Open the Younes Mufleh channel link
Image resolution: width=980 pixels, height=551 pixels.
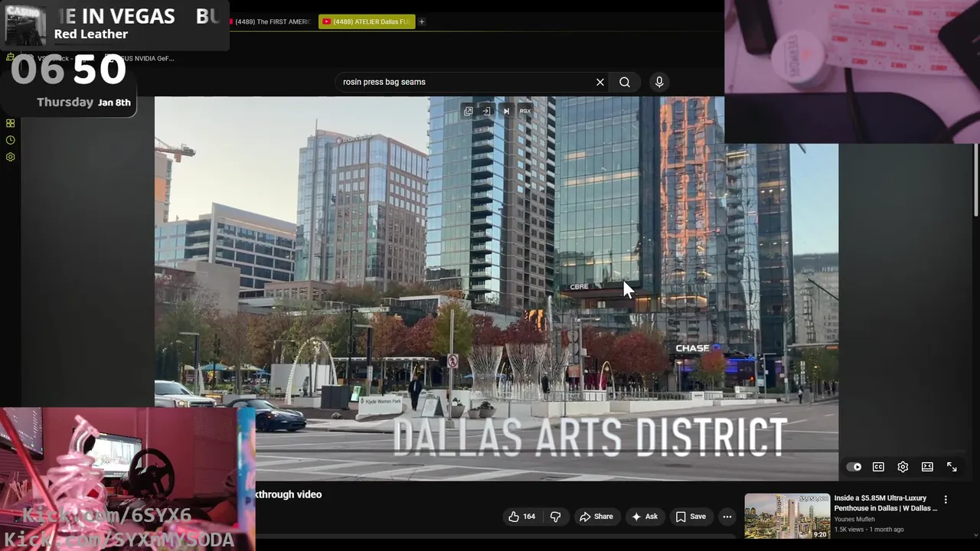pyautogui.click(x=854, y=519)
